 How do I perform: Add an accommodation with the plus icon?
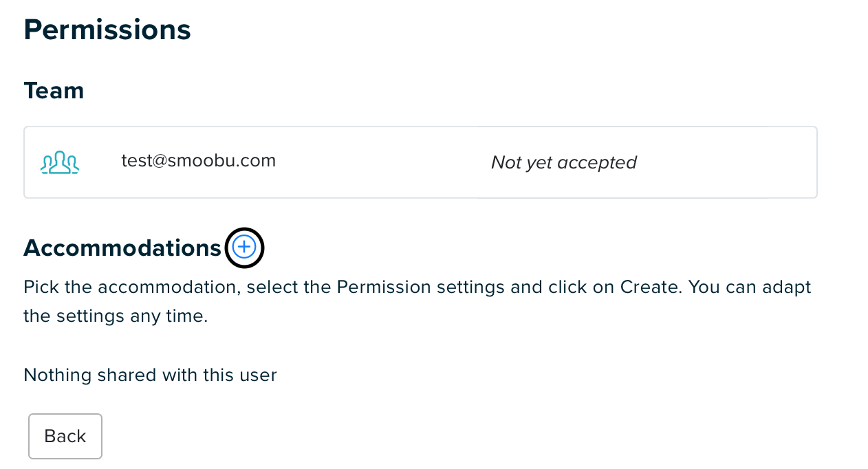[244, 247]
